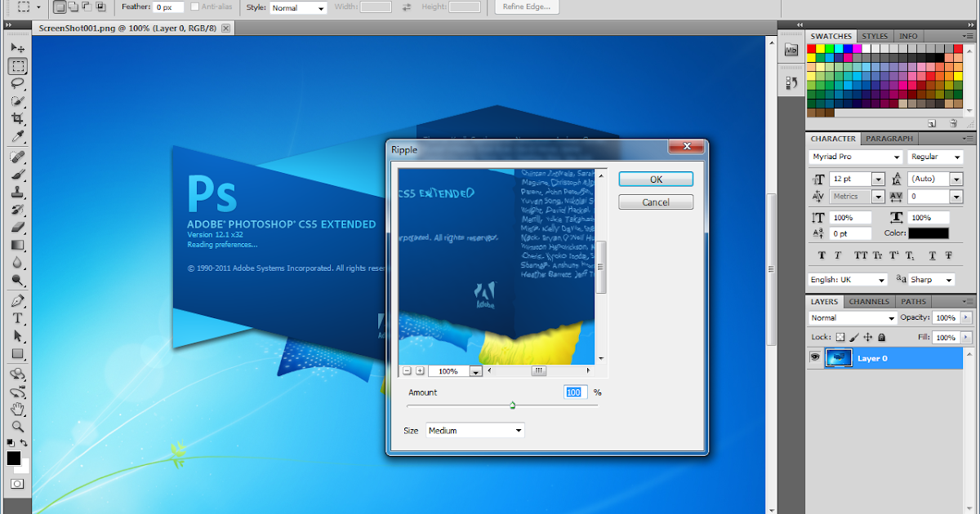Select the Horizontal Type tool

coord(17,318)
